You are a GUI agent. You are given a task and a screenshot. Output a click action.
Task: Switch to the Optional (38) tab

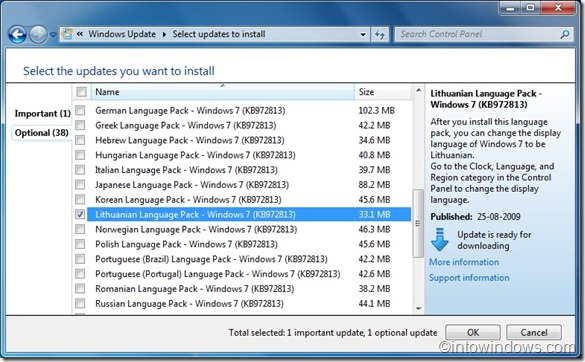tap(41, 133)
